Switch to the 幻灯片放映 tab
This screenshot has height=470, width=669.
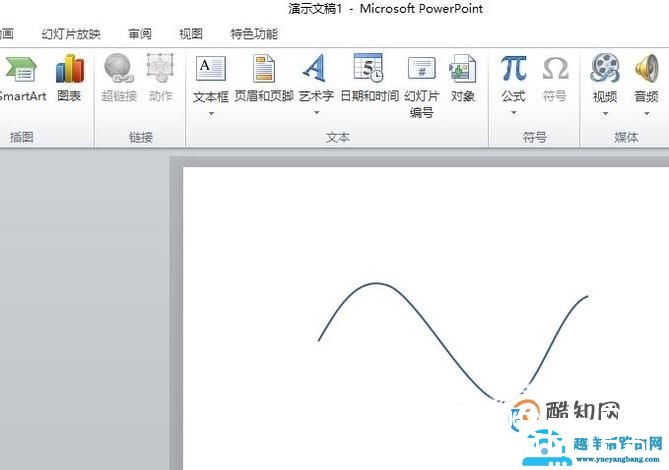71,34
